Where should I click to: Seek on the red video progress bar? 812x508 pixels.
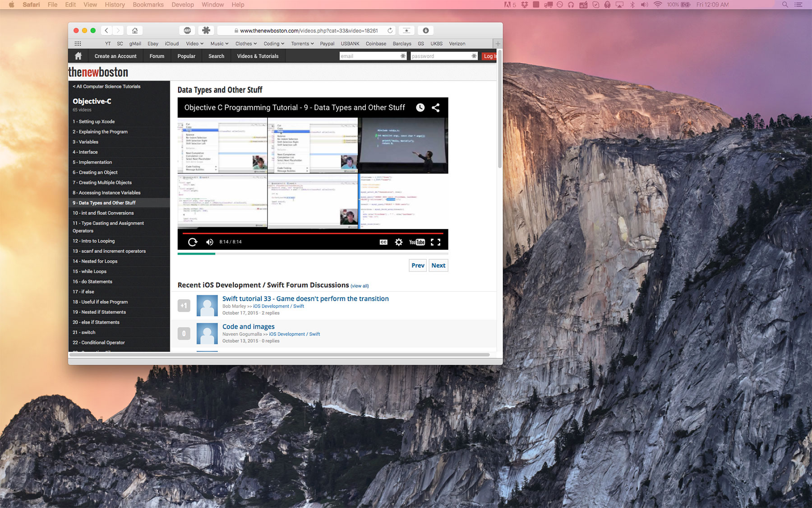(313, 233)
